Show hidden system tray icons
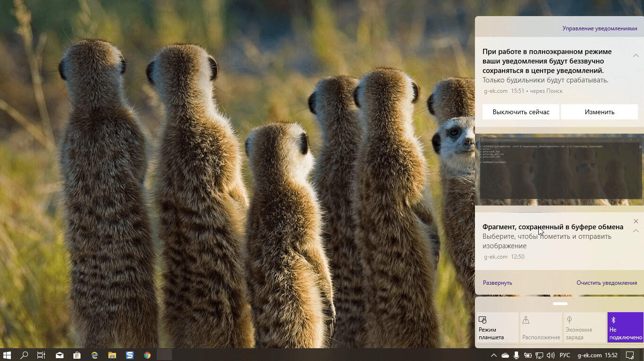Viewport: 644px width, 361px height. coord(493,355)
